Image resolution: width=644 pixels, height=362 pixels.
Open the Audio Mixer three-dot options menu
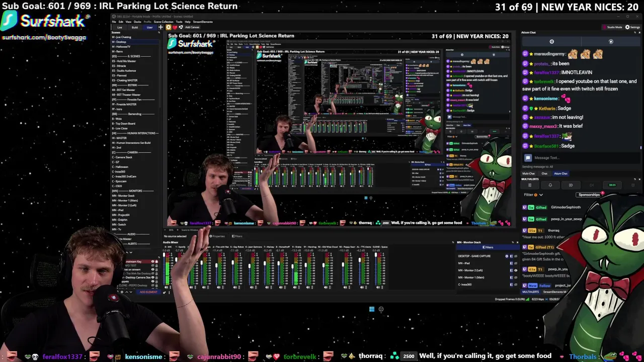tap(169, 293)
